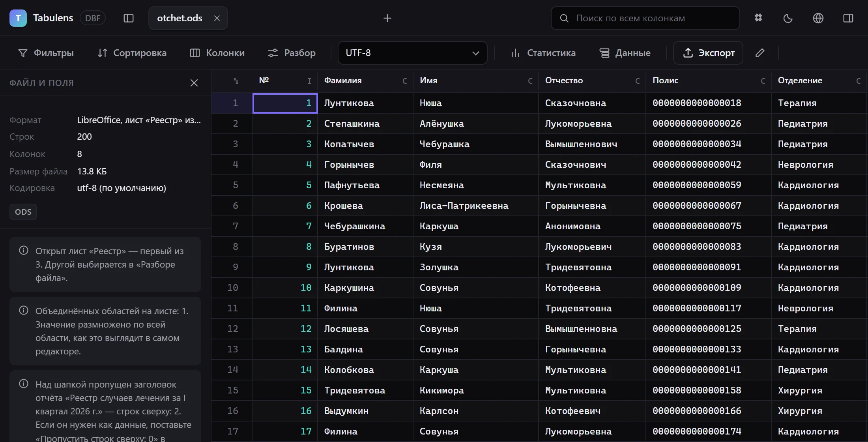The image size is (868, 442).
Task: Switch to the Данные view
Action: pos(625,53)
